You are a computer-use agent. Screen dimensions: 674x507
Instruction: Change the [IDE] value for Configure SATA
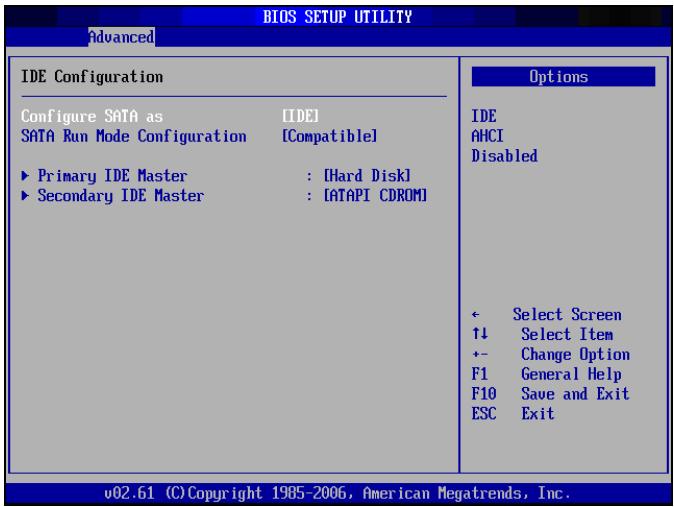coord(300,116)
